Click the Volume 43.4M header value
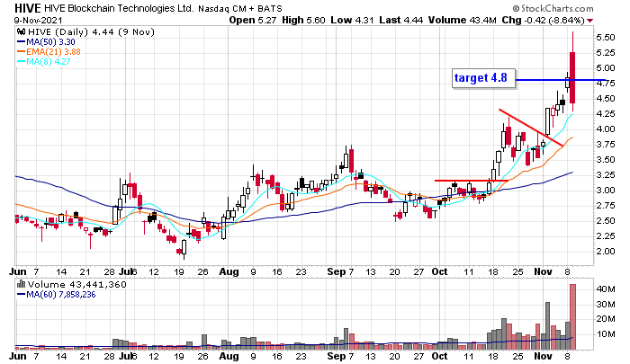Screen dimensions: 630x364 [x=462, y=20]
